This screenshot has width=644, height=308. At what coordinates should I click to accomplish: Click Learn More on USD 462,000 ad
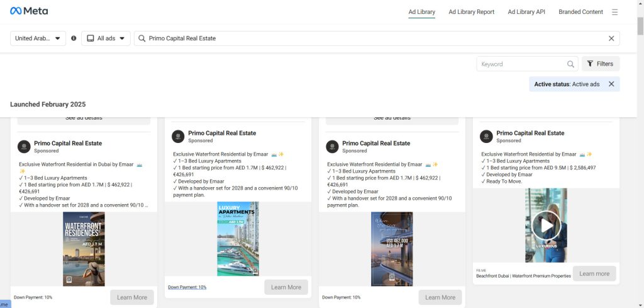(440, 297)
